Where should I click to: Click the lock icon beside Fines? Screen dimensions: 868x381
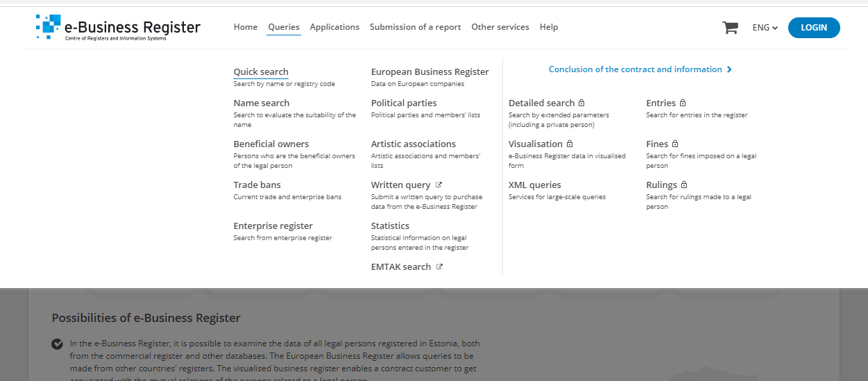pyautogui.click(x=675, y=144)
